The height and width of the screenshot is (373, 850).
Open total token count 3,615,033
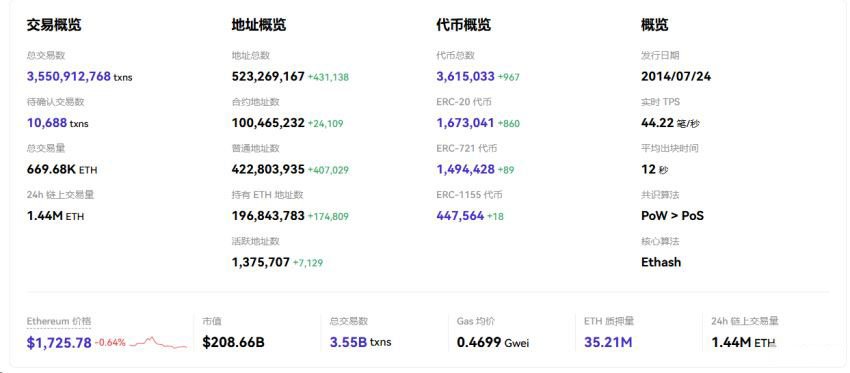click(x=466, y=76)
